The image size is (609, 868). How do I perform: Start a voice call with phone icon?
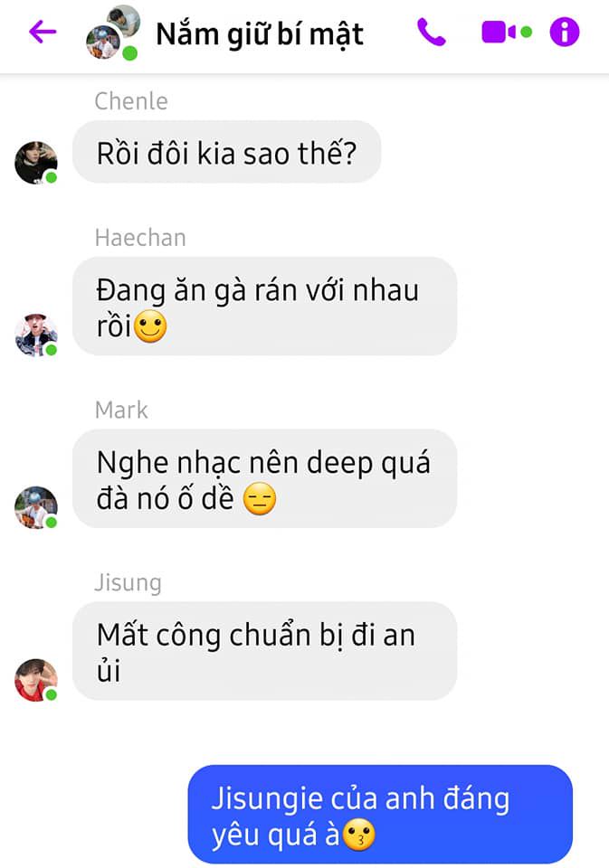point(432,33)
